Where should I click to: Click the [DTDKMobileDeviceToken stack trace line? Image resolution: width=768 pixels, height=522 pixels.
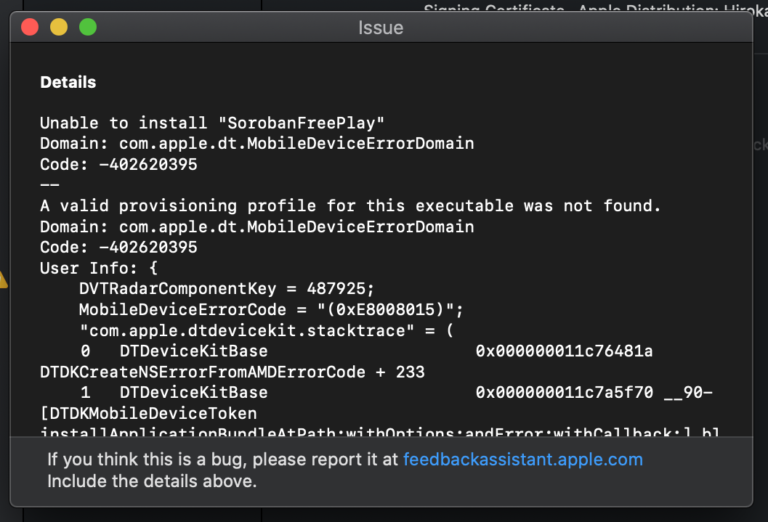(148, 414)
